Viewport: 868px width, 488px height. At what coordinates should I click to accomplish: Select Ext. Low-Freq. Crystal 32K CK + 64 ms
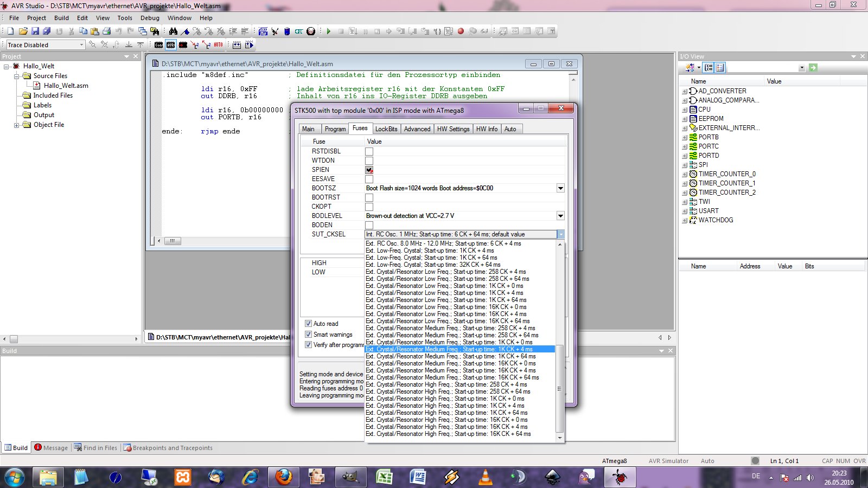tap(460, 265)
